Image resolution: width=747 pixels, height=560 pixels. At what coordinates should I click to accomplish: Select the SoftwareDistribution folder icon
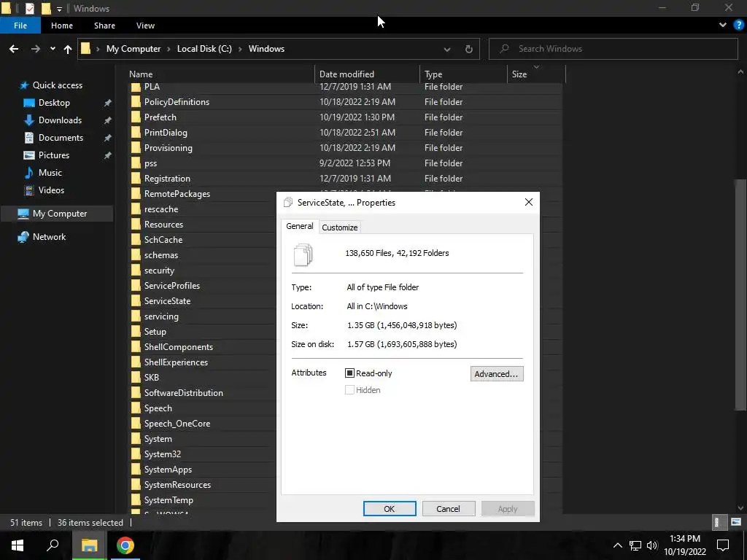[136, 393]
